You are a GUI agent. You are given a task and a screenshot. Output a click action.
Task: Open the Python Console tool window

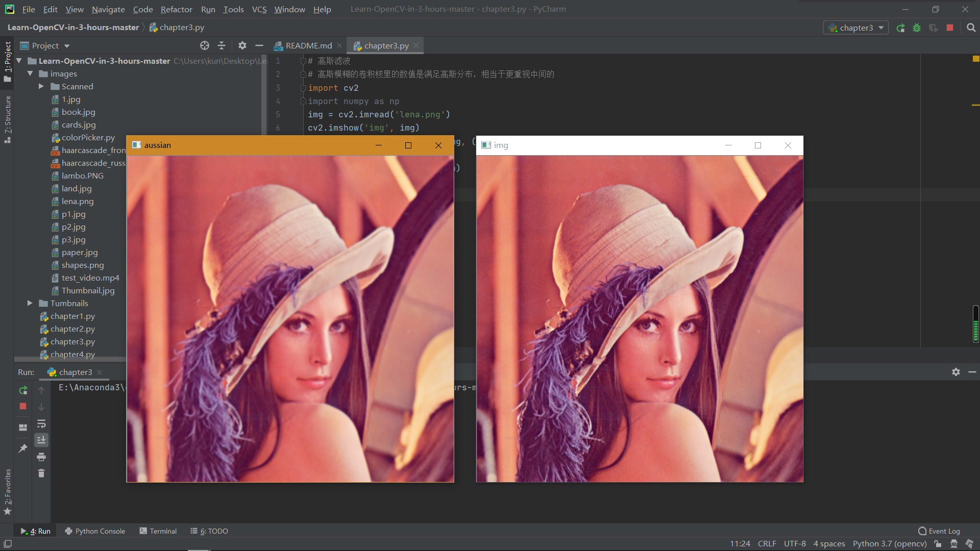point(95,531)
